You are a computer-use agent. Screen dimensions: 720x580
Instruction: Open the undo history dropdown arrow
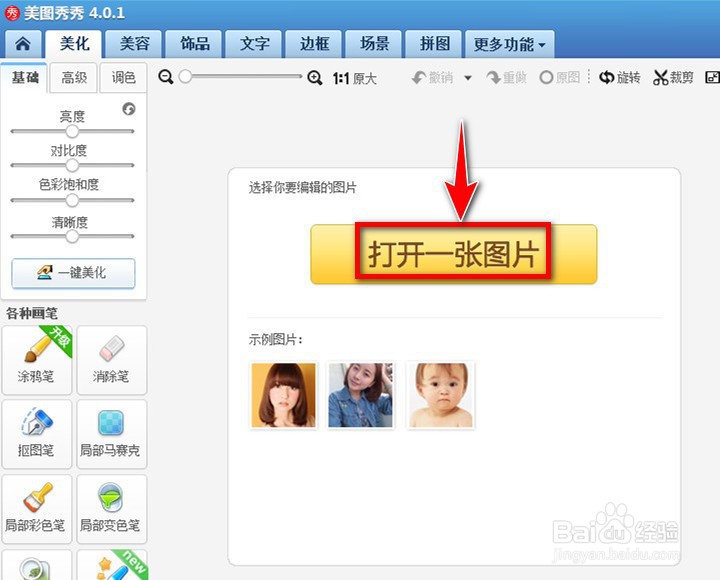(x=468, y=78)
